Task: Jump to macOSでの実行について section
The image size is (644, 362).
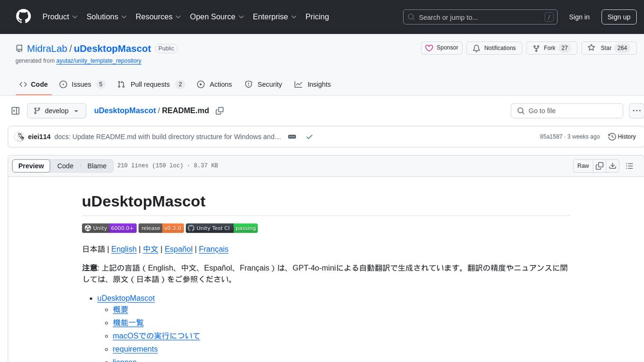Action: [156, 336]
